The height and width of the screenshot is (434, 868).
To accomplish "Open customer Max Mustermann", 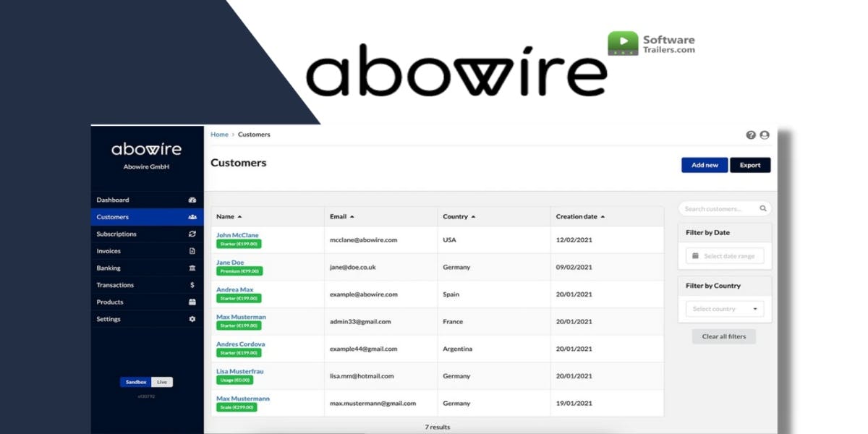I will tap(243, 399).
